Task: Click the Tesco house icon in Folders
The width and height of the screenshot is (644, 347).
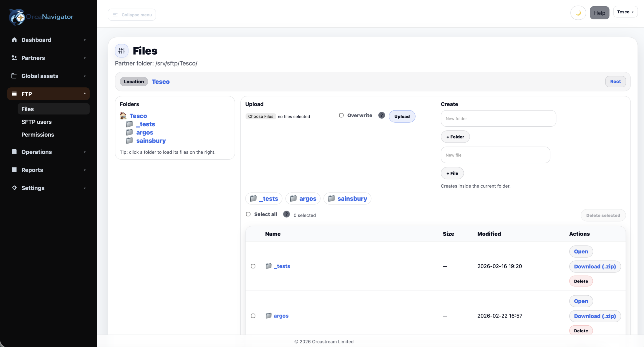Action: pos(123,116)
